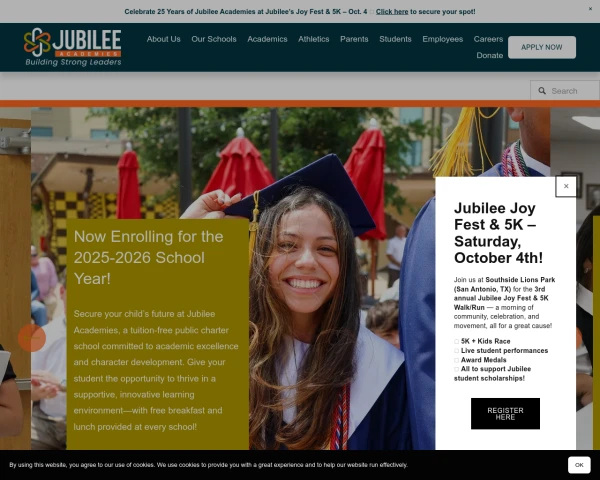Follow the 'Click here' banner link

(x=392, y=12)
